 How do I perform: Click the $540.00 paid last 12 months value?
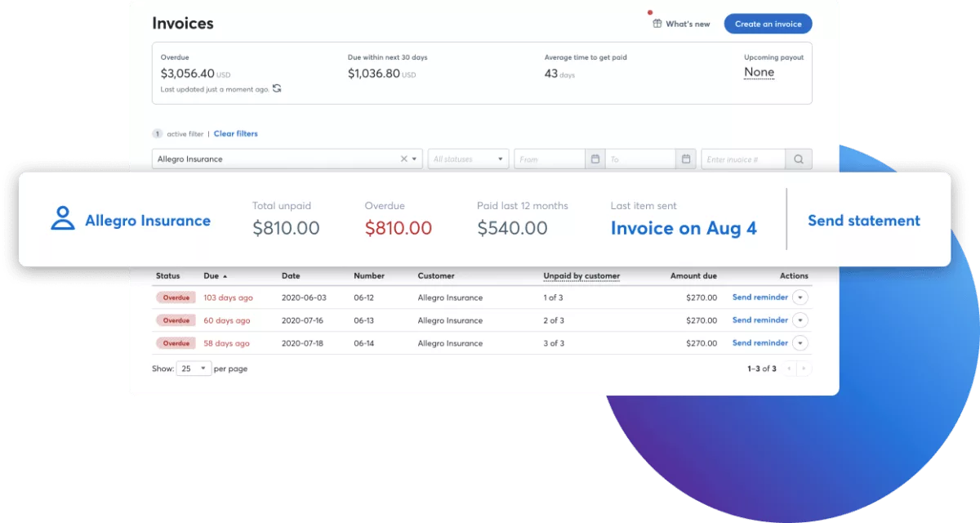[512, 229]
